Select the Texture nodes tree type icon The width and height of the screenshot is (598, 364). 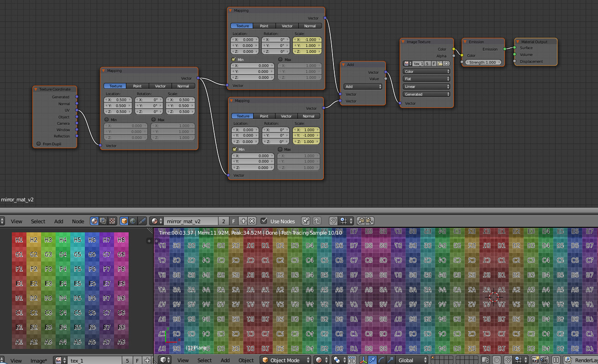point(112,221)
